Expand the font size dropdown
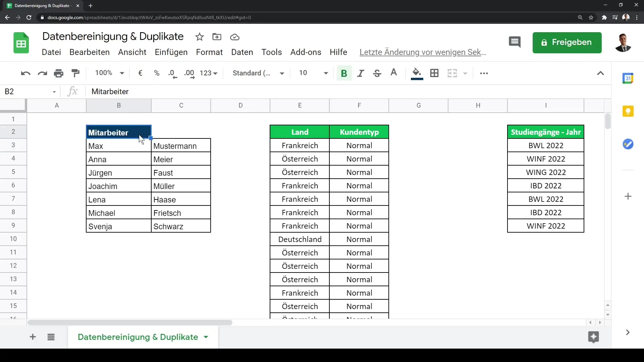 [326, 73]
